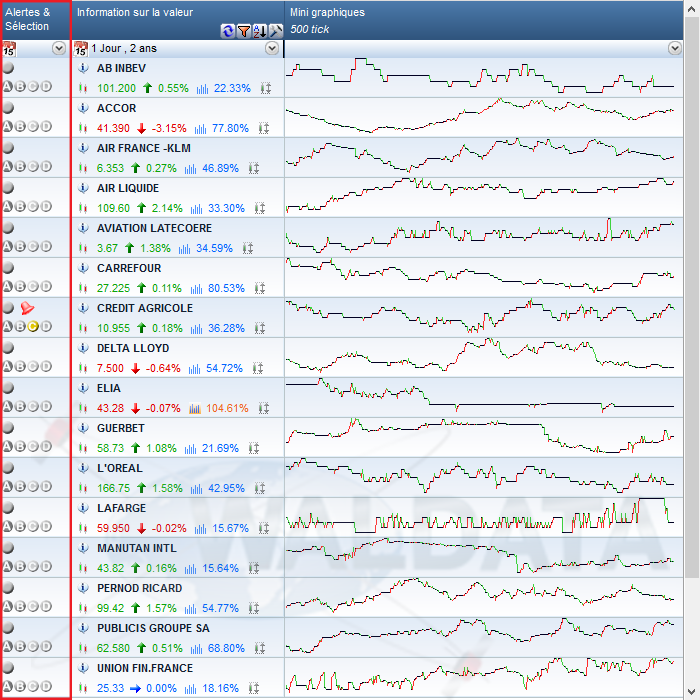700x700 pixels.
Task: Open the calendar icon beside 1 Jour, 2 ans
Action: 80,49
